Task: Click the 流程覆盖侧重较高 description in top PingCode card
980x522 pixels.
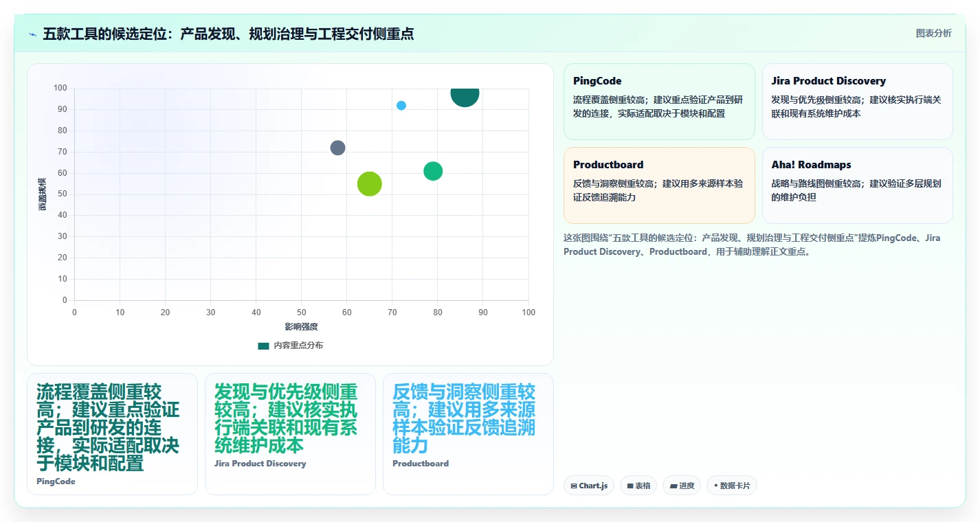Action: 658,106
